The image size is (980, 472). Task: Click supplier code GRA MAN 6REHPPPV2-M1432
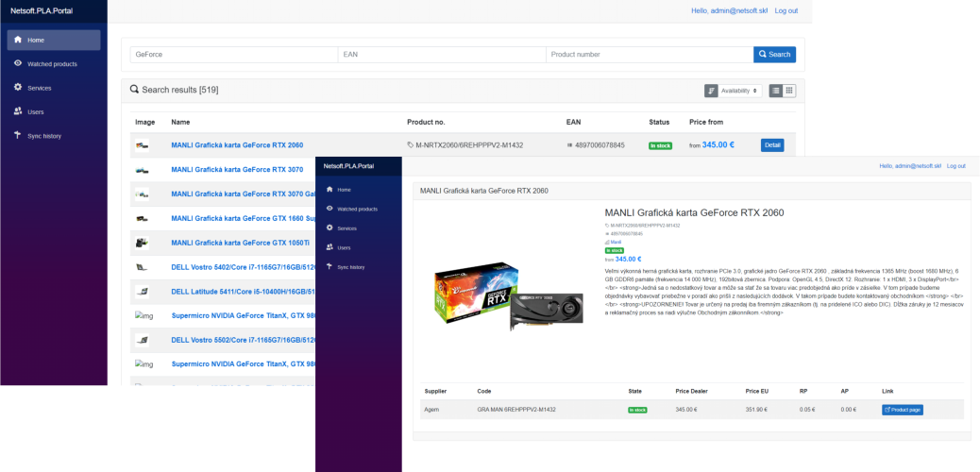[516, 410]
